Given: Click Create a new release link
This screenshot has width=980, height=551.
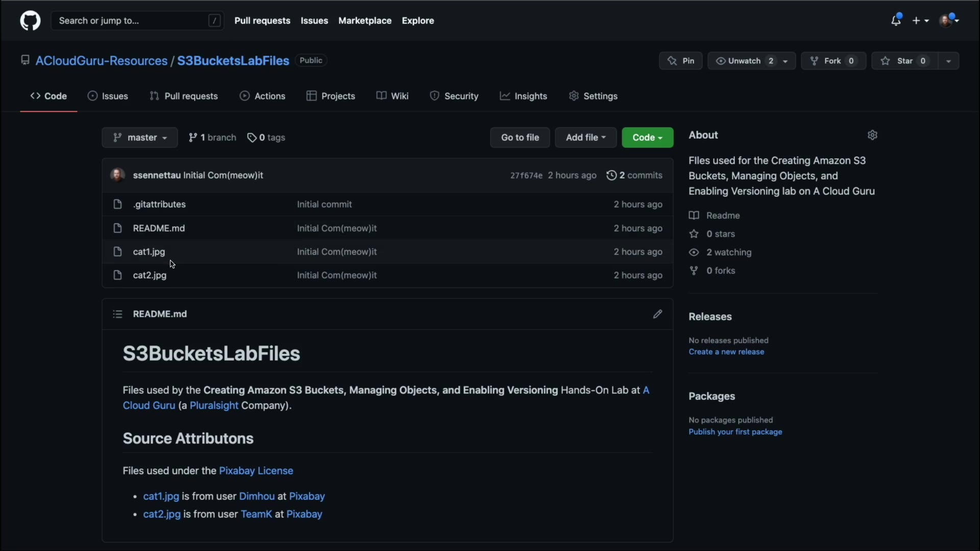Looking at the screenshot, I should pos(726,352).
